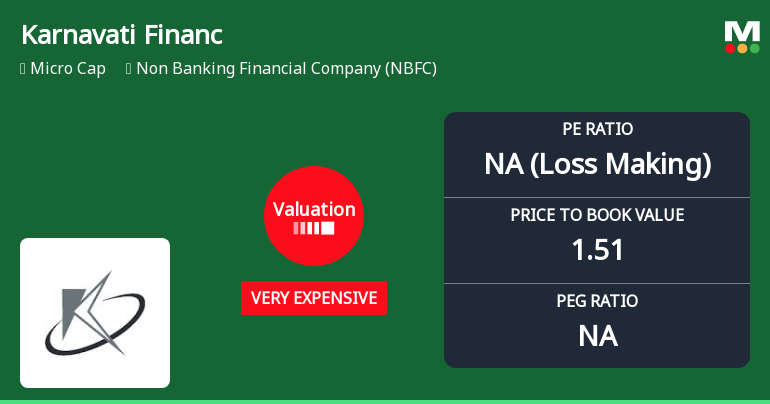
Task: Select the VERY EXPENSIVE badge
Action: click(314, 298)
